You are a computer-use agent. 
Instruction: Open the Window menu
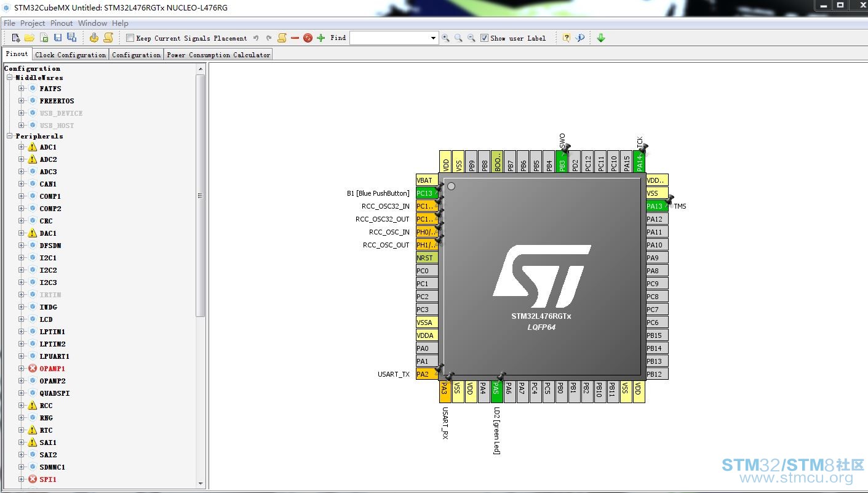pyautogui.click(x=92, y=23)
